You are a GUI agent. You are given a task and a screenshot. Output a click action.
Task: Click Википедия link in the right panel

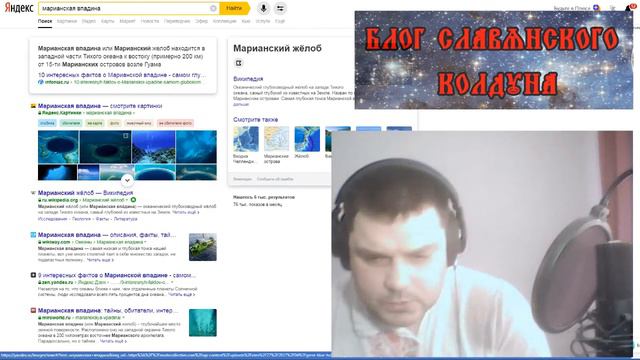tap(248, 79)
